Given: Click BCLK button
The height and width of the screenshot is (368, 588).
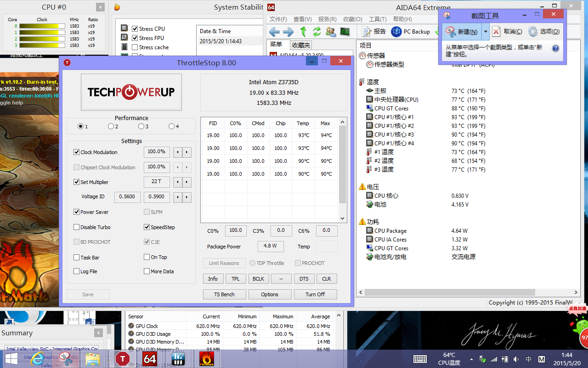Looking at the screenshot, I should (x=259, y=279).
